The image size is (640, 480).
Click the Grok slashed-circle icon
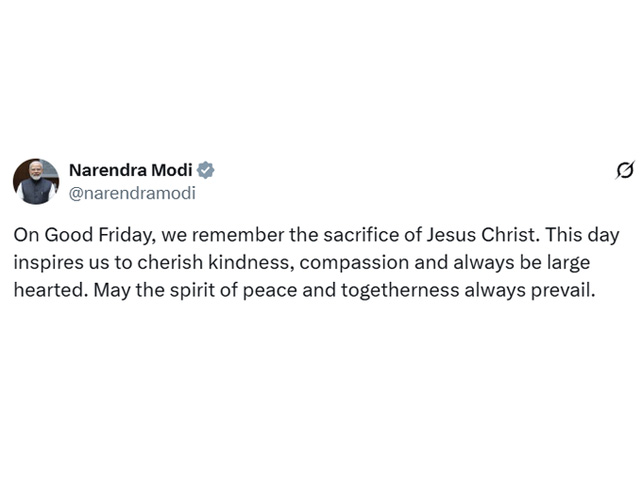tap(625, 170)
